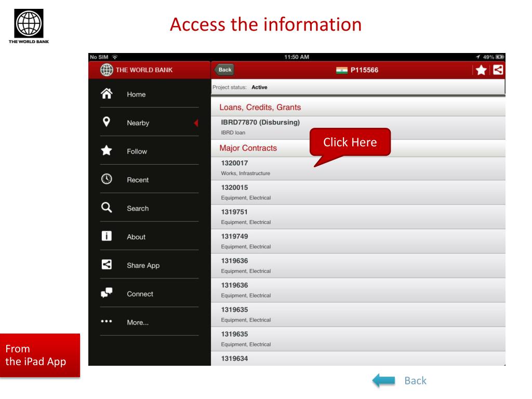Tap the Nearby location pin icon
Screen dimensions: 532x399
106,122
